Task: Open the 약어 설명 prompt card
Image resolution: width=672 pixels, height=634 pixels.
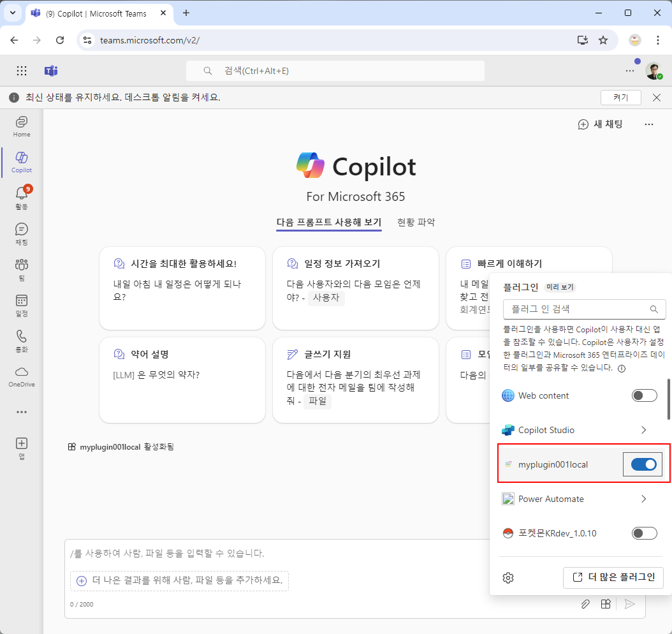Action: pos(182,380)
